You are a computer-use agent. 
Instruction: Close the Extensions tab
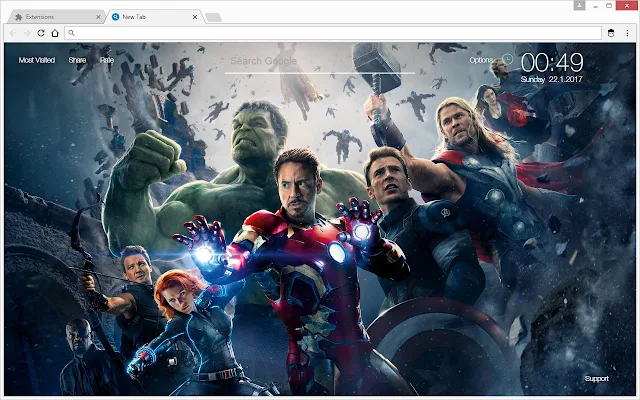point(98,17)
